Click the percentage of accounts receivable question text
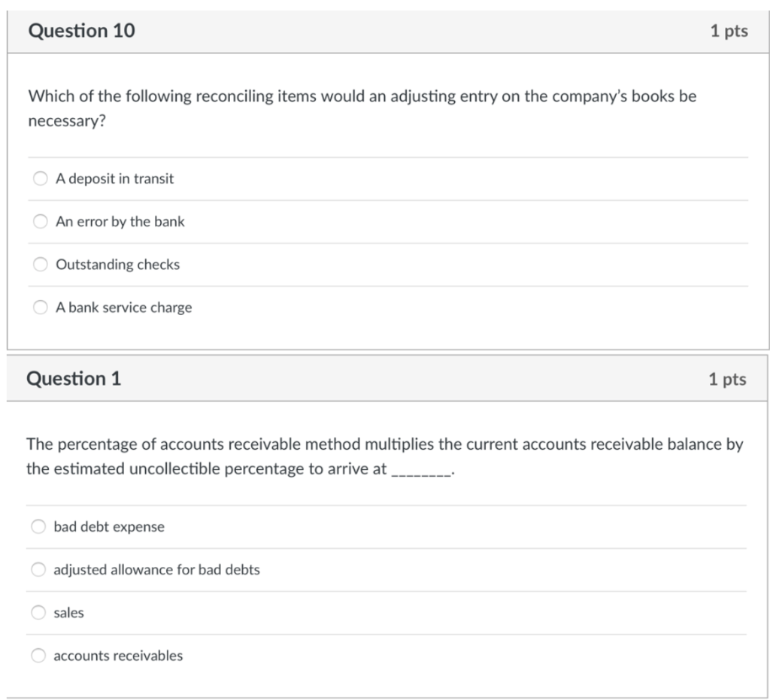 [384, 456]
